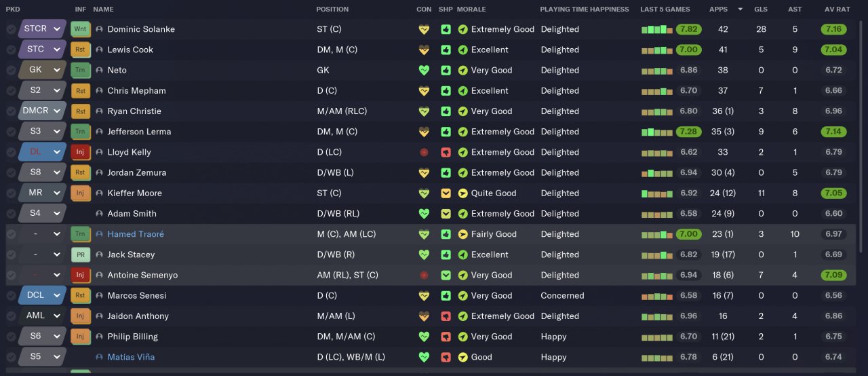Click Solanke's last 5 games form bars
868x376 pixels.
656,30
